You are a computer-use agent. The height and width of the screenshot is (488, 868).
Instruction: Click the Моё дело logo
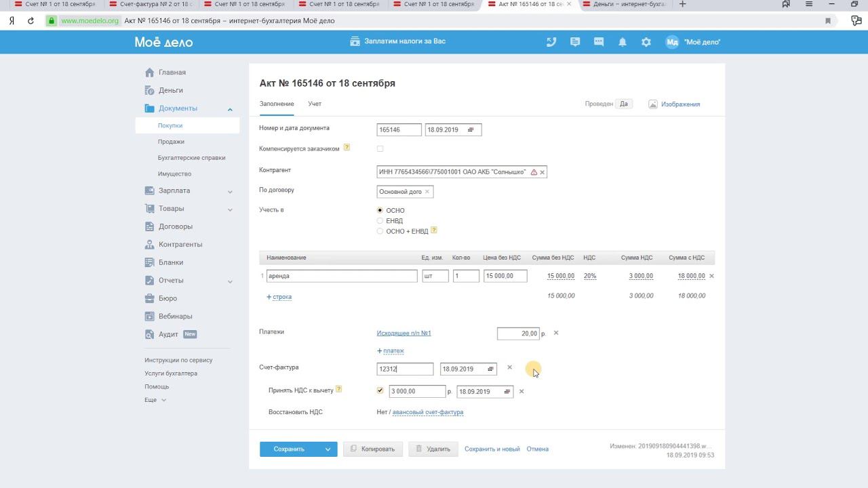(163, 42)
